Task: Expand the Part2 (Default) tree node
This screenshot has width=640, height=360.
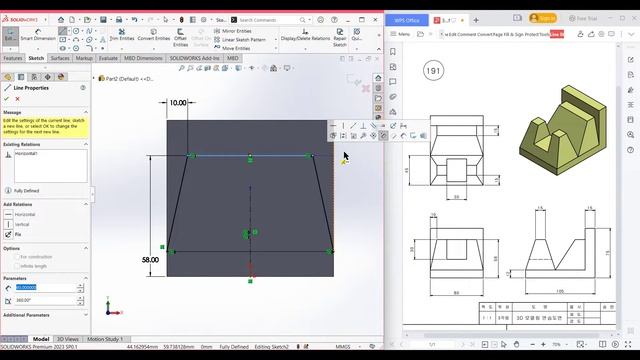Action: click(x=94, y=78)
